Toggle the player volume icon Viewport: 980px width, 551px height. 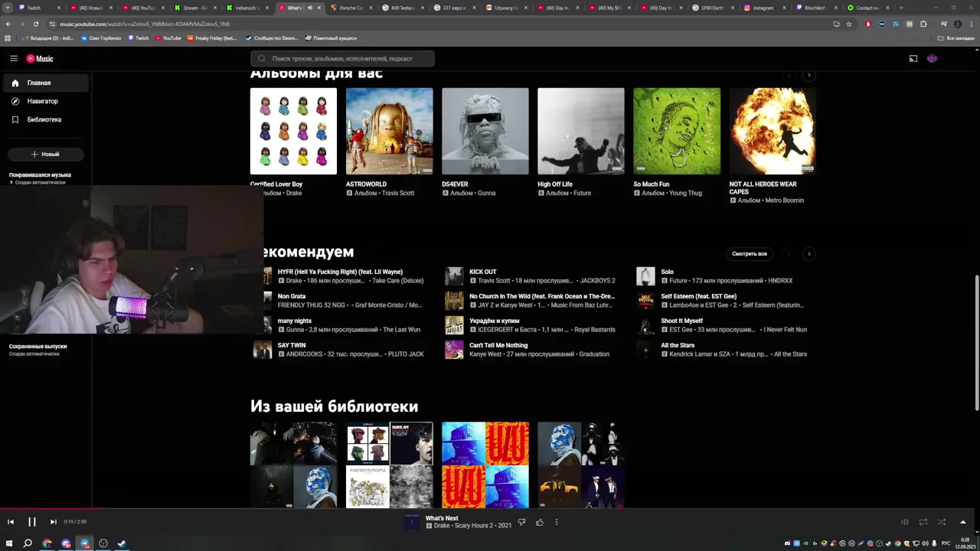click(905, 522)
